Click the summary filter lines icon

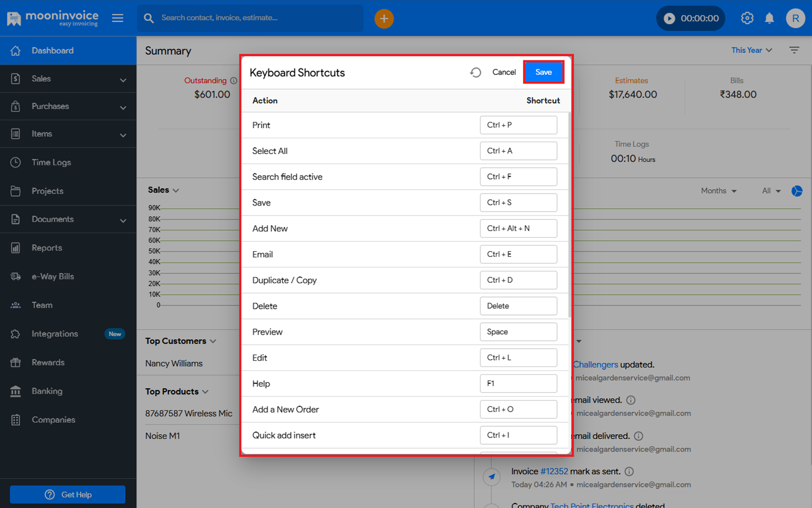pyautogui.click(x=794, y=50)
